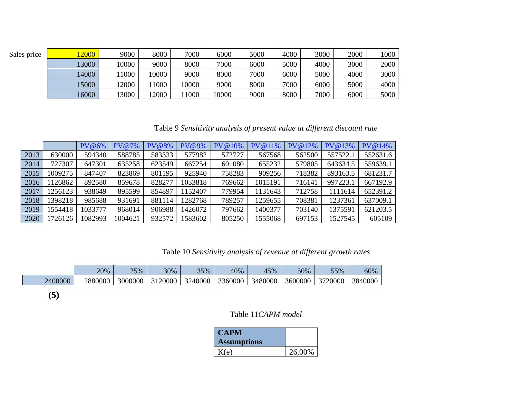Select the 26.00% value cell
The height and width of the screenshot is (411, 532).
click(302, 352)
